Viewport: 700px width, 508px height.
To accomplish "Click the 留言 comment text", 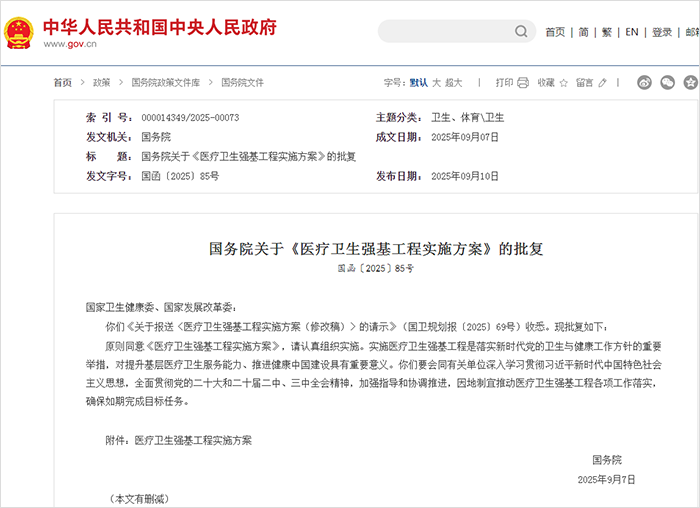I will pos(584,83).
